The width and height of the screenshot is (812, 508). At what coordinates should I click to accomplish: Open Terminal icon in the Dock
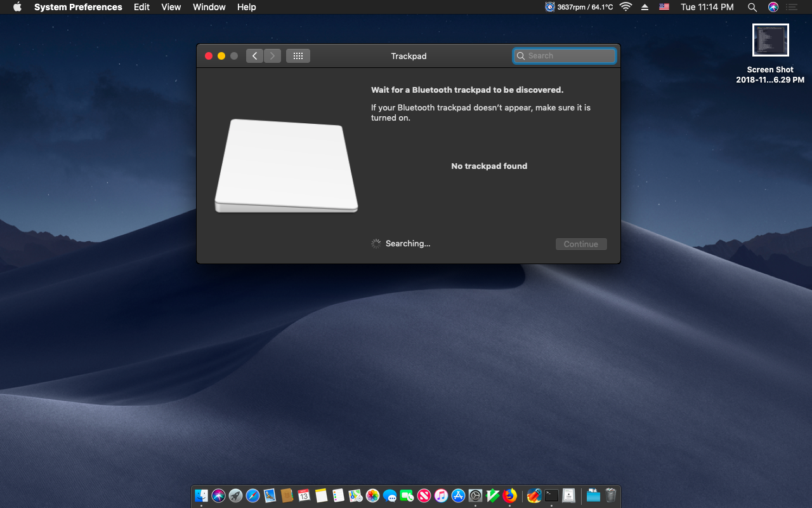tap(552, 495)
